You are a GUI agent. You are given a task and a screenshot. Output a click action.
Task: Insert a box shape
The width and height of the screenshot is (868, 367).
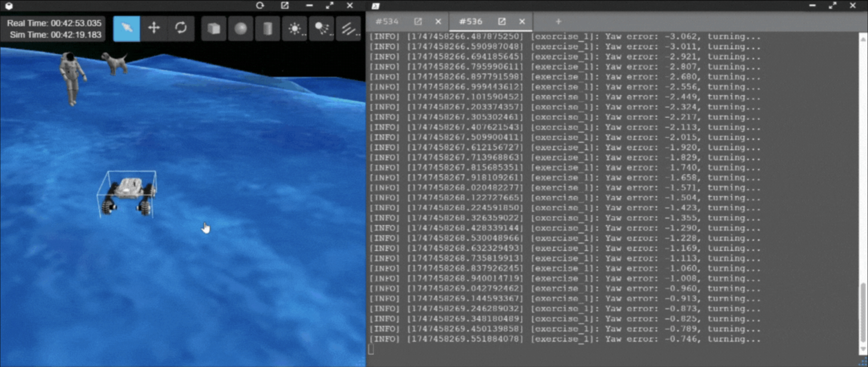[x=214, y=29]
